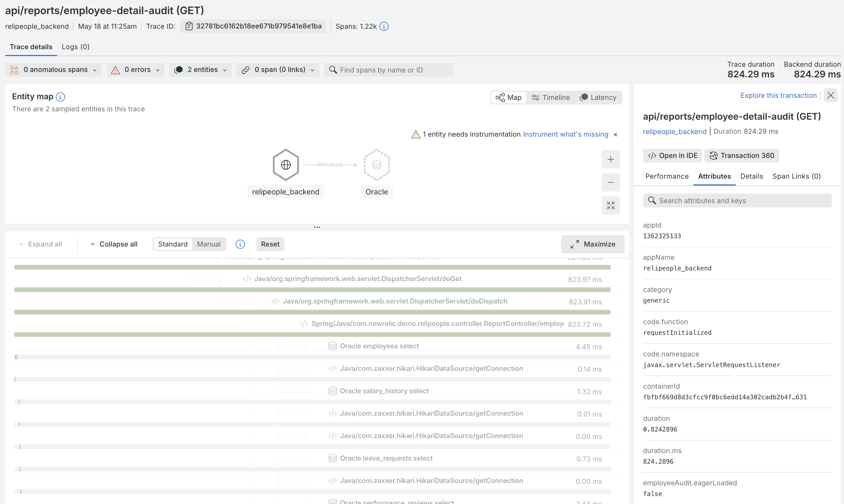
Task: Show Entity map info tooltip
Action: click(x=60, y=97)
